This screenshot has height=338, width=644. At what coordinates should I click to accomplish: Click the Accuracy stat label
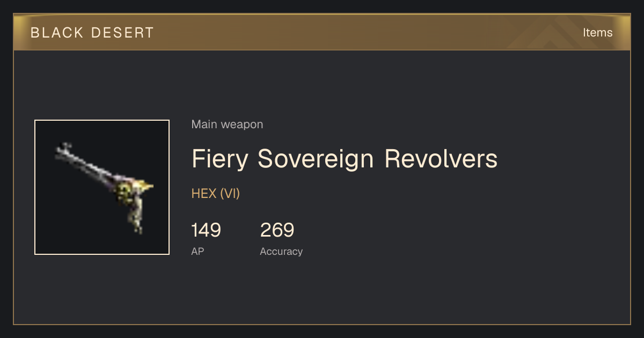click(x=281, y=252)
